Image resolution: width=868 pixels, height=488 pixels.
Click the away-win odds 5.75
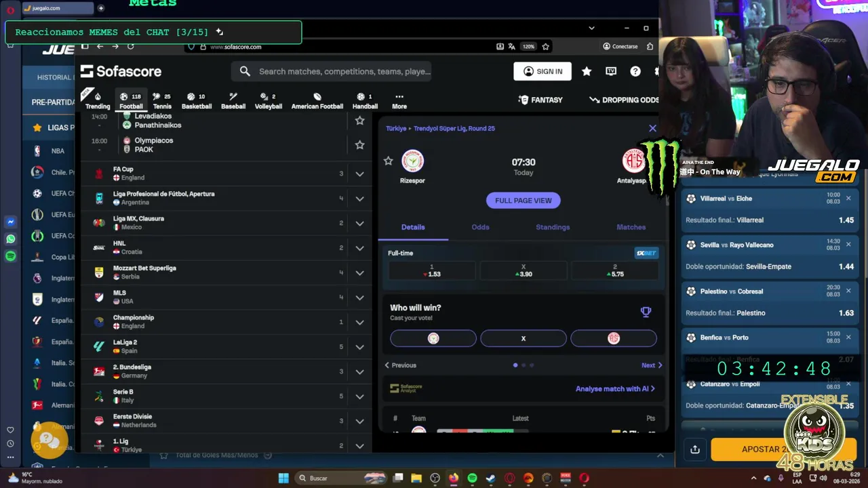point(614,271)
